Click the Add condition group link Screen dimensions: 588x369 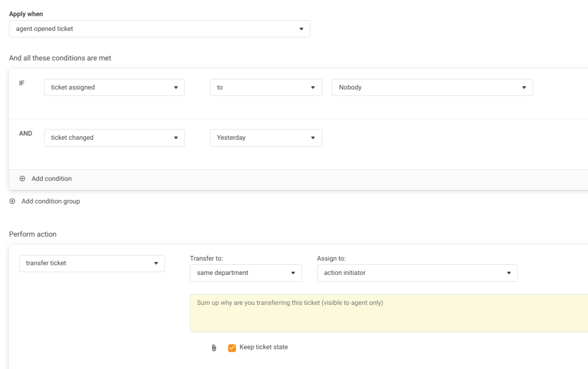(51, 201)
